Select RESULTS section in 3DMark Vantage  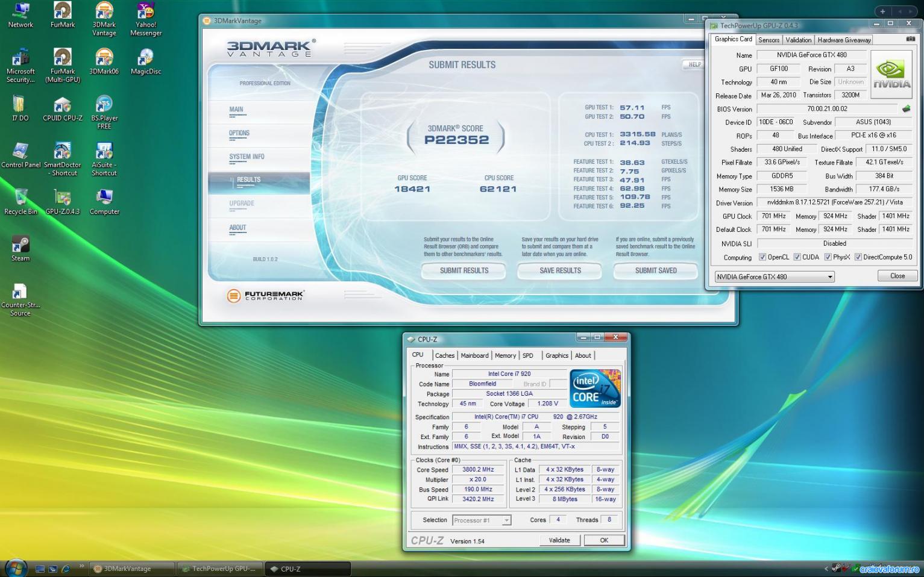click(x=259, y=182)
